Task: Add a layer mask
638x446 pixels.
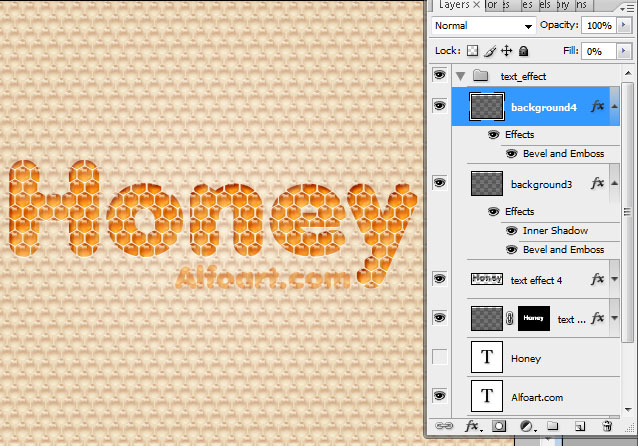Action: pyautogui.click(x=499, y=426)
